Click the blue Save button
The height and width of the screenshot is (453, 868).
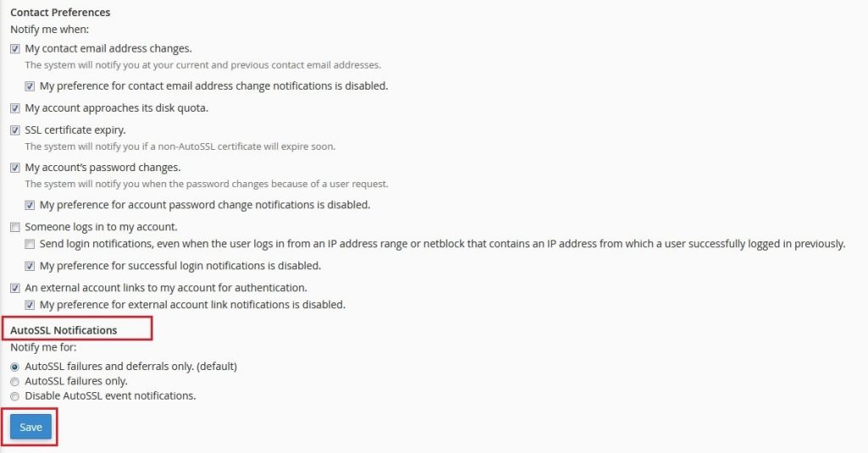(x=31, y=427)
